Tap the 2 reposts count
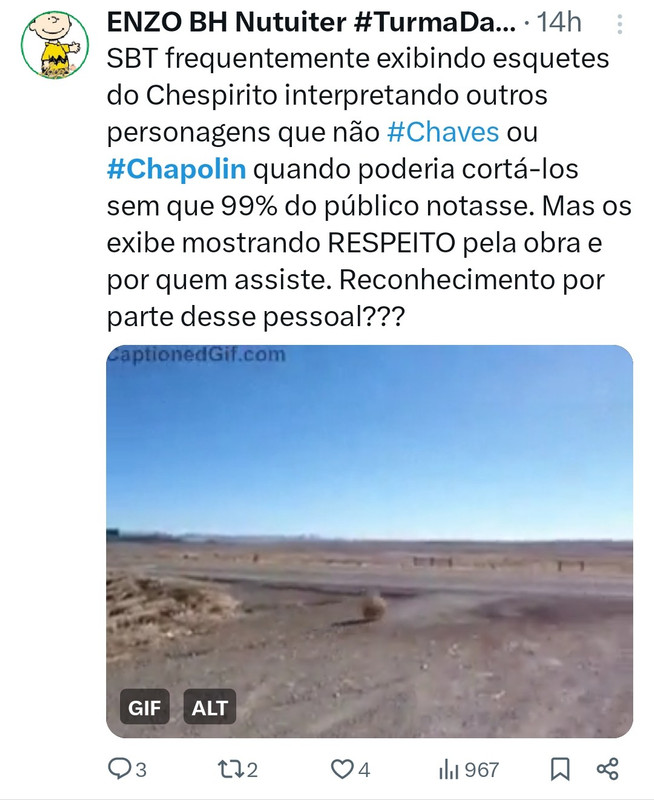Image resolution: width=654 pixels, height=800 pixels. tap(252, 770)
